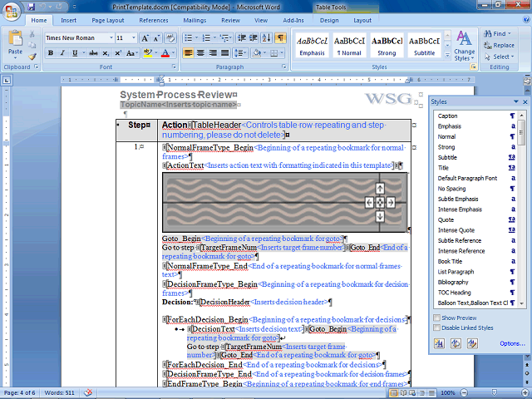The image size is (532, 399).
Task: Click Page 4 of 6 status indicator
Action: click(x=19, y=393)
